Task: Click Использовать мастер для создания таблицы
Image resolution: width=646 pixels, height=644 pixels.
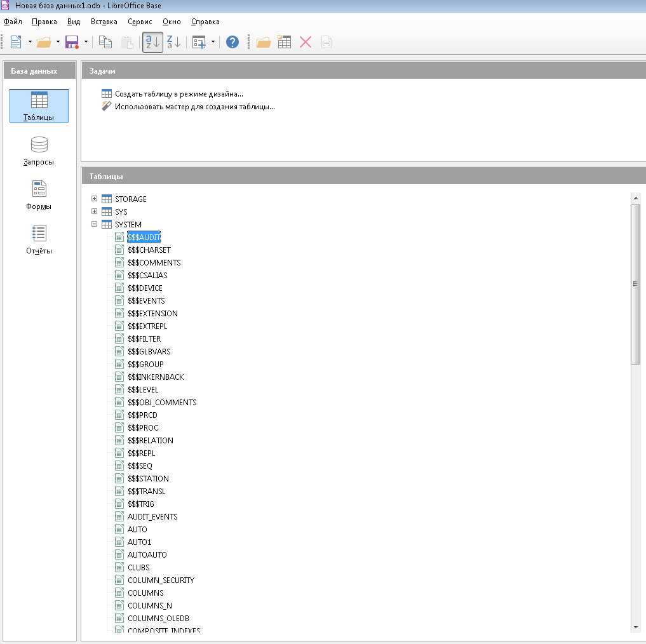Action: (x=194, y=107)
